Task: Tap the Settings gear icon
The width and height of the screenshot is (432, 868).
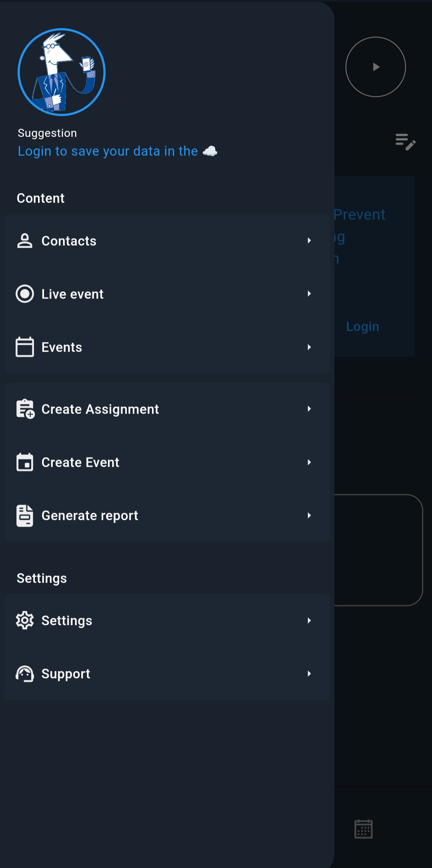Action: point(25,620)
